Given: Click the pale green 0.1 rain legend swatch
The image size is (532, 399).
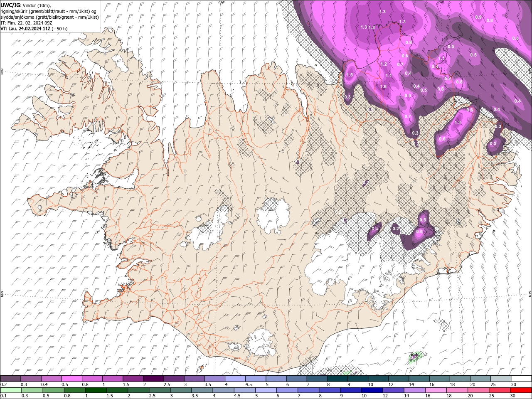Looking at the screenshot, I should 11,390.
